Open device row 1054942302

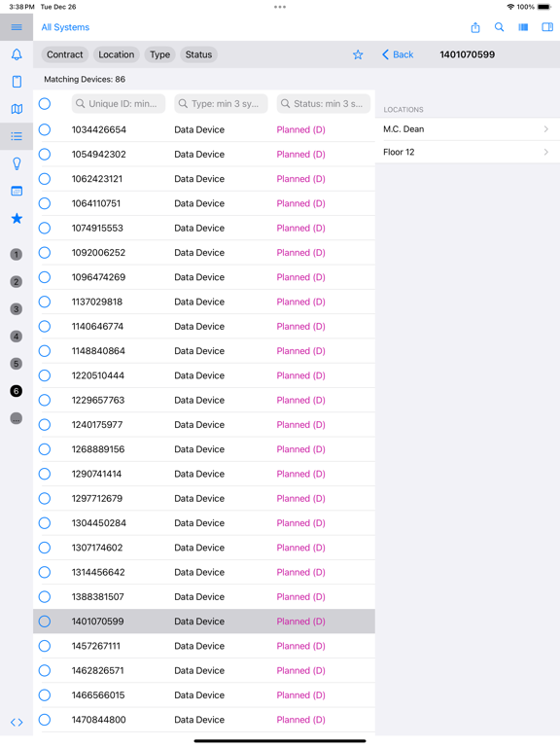pyautogui.click(x=204, y=155)
